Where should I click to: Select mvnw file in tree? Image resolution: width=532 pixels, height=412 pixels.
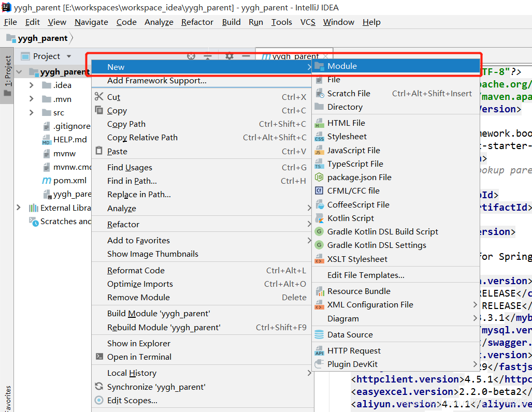click(64, 153)
